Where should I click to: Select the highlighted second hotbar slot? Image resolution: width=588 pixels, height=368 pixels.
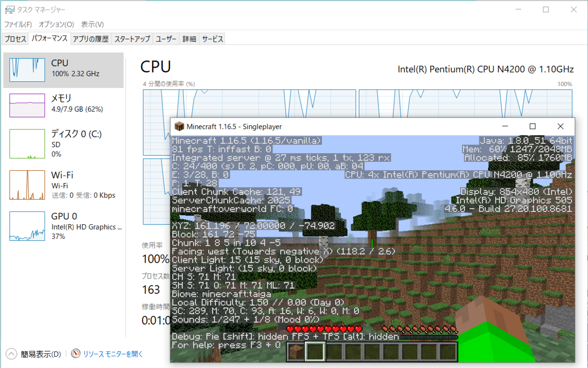pos(315,351)
